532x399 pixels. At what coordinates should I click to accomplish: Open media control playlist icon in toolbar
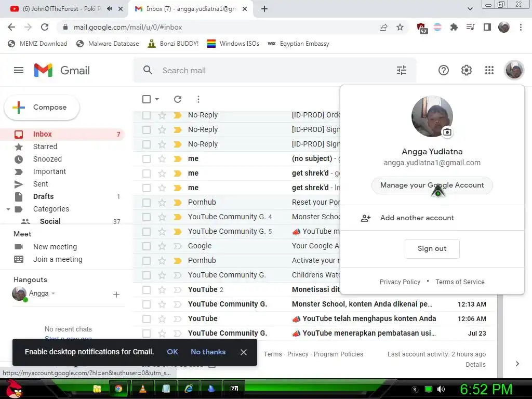[470, 27]
